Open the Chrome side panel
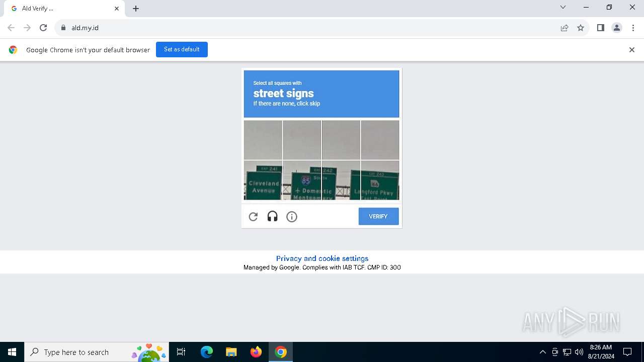 600,28
